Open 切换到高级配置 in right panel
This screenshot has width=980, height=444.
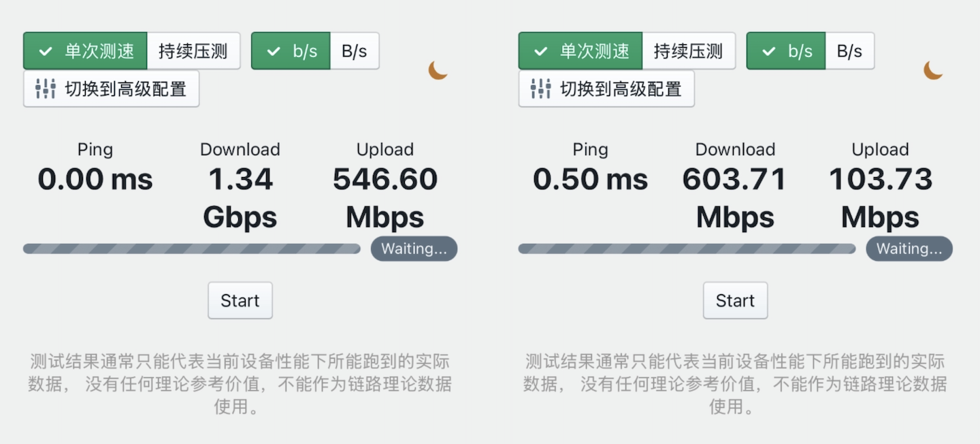(x=607, y=89)
